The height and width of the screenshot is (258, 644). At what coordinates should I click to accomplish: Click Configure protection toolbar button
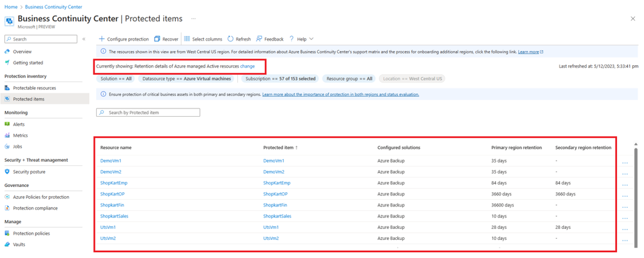[124, 39]
